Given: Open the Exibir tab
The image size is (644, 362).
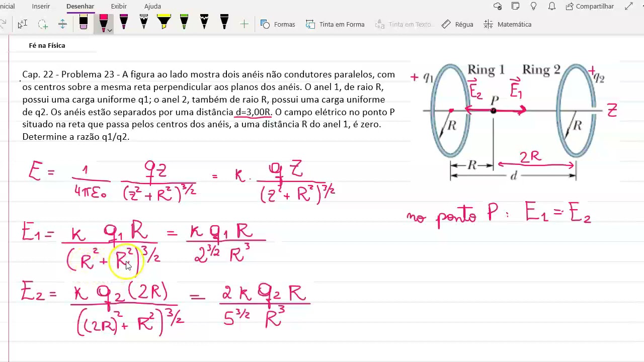Looking at the screenshot, I should point(119,7).
